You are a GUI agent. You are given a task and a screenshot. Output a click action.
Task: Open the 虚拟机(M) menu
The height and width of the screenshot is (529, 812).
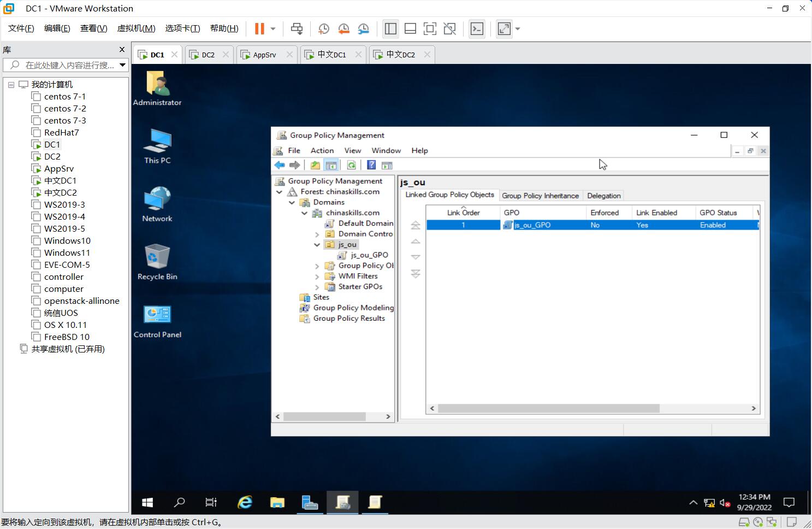pyautogui.click(x=136, y=28)
